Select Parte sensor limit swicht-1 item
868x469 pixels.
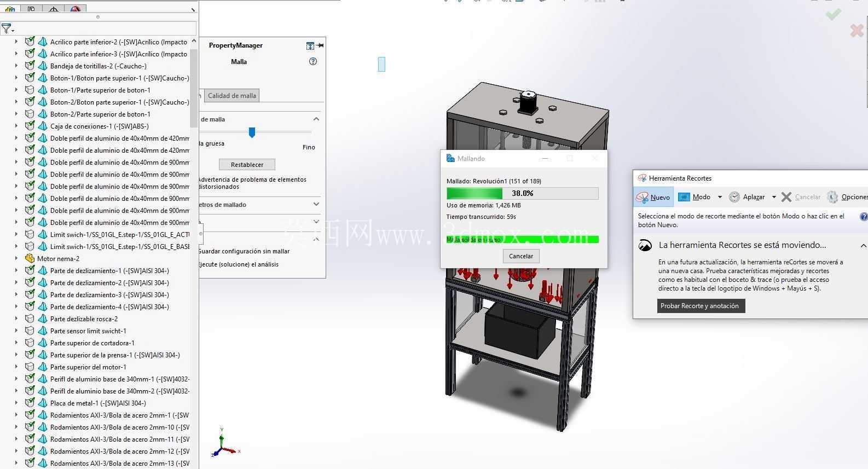coord(88,331)
